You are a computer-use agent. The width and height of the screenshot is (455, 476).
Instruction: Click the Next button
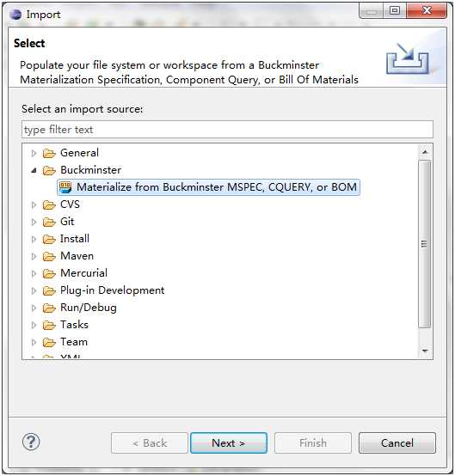pyautogui.click(x=229, y=442)
